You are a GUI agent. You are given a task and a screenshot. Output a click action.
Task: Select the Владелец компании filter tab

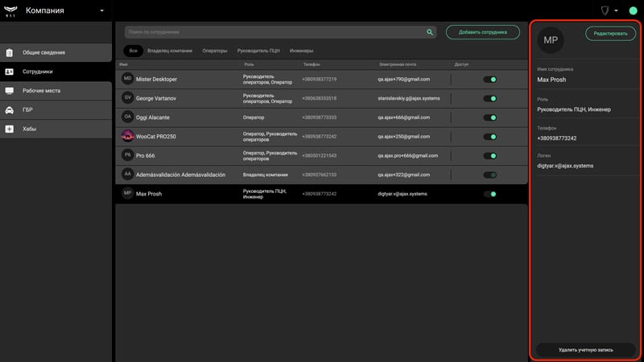coord(170,51)
